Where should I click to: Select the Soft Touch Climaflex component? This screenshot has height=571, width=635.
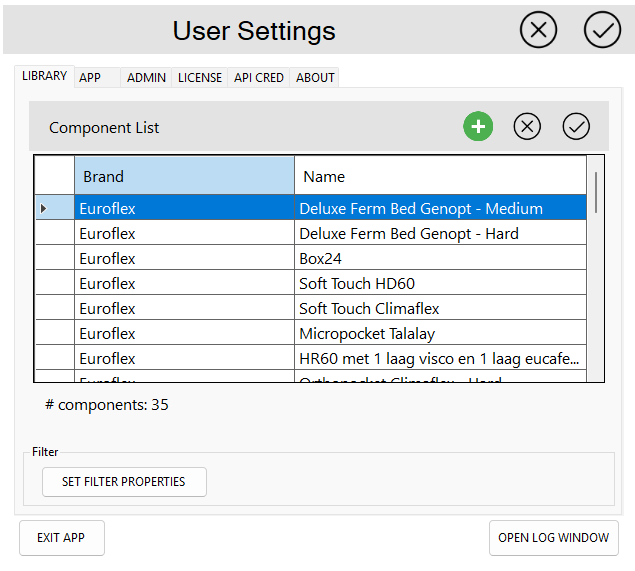pyautogui.click(x=440, y=308)
